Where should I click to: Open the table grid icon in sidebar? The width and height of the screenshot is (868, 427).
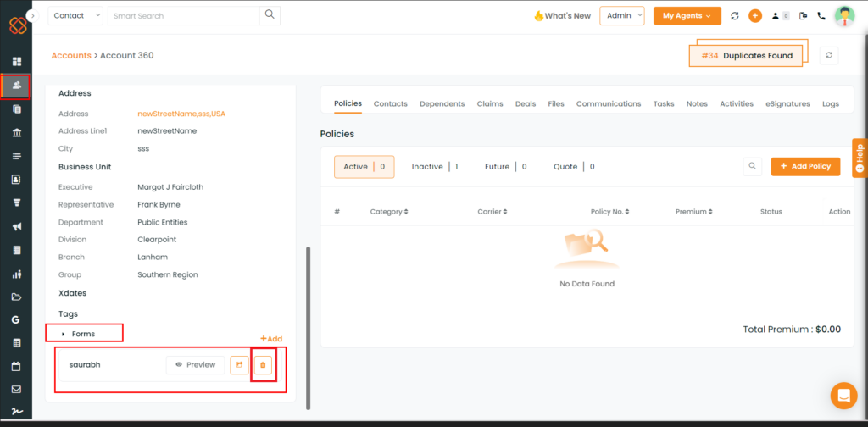pos(17,343)
